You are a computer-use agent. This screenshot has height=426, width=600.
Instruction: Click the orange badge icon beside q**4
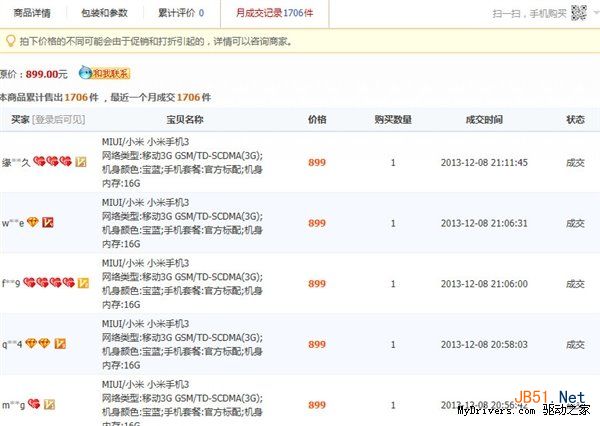[x=60, y=344]
